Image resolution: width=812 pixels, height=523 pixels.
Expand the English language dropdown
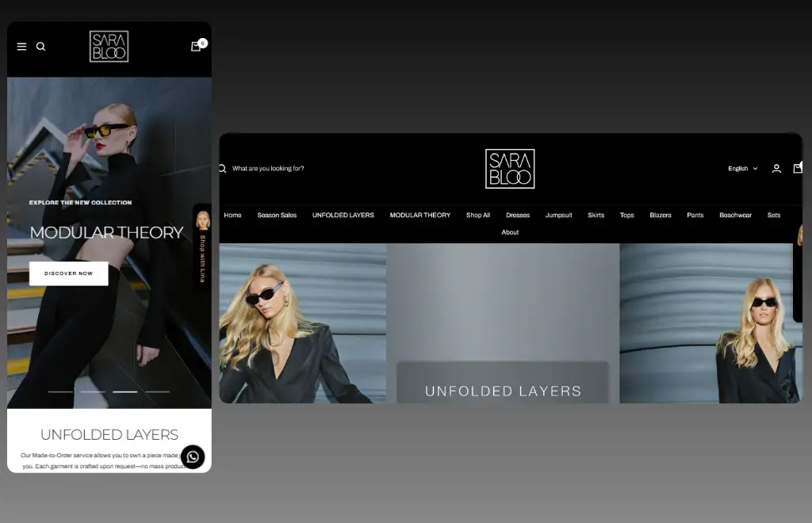click(x=742, y=169)
